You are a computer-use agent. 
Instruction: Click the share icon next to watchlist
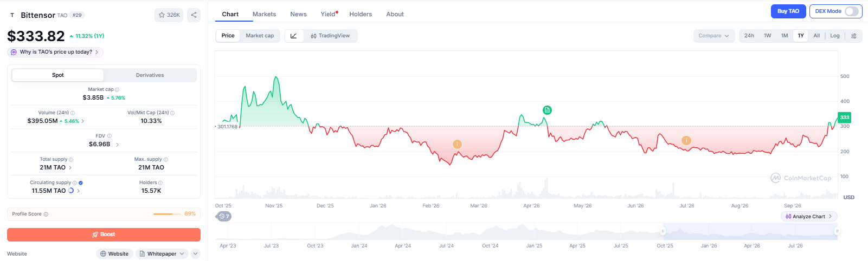coord(194,15)
